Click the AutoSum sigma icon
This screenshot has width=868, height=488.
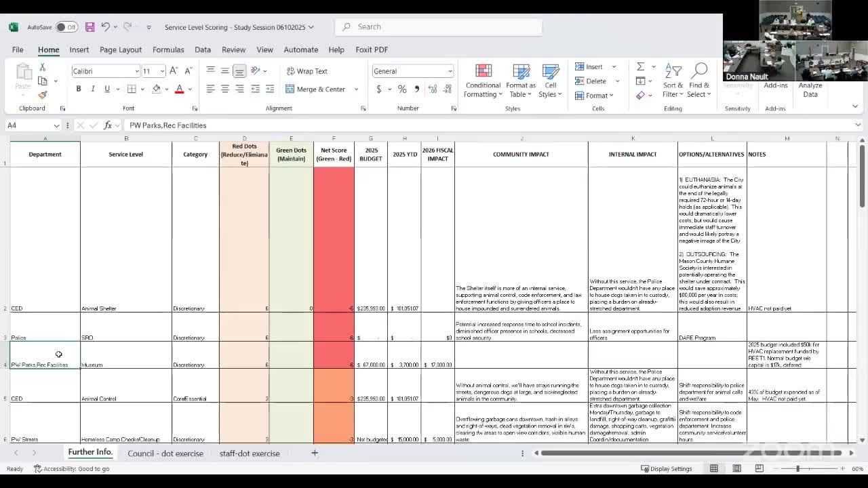[640, 66]
